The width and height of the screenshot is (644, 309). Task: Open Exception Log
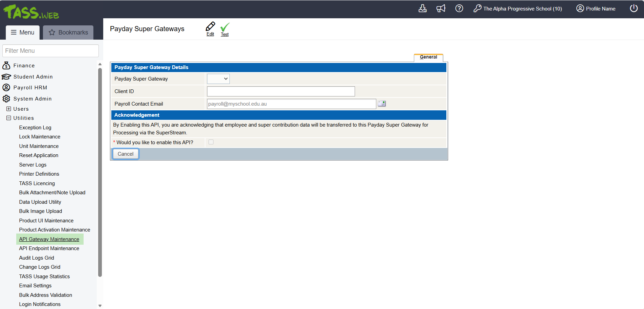coord(35,128)
